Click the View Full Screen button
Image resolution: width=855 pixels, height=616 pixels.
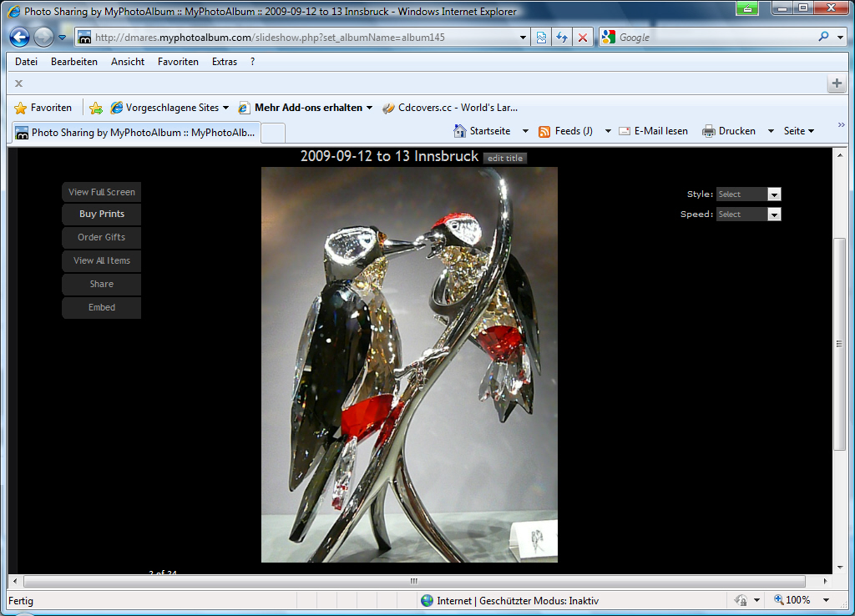tap(101, 192)
